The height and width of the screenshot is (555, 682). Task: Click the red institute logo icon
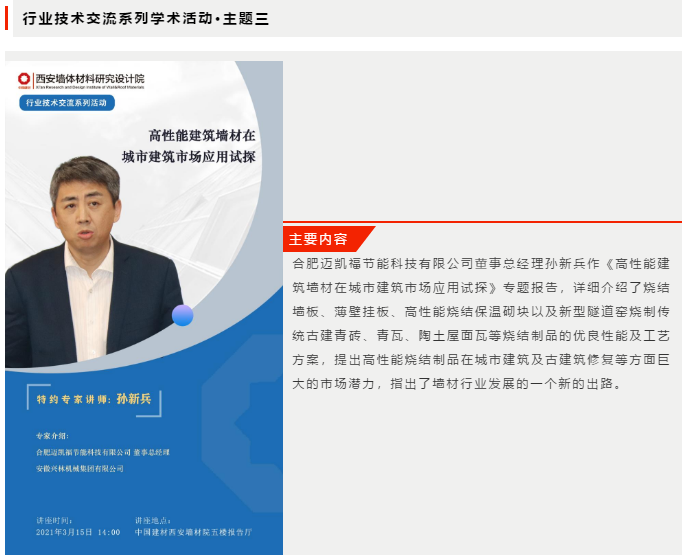click(24, 79)
